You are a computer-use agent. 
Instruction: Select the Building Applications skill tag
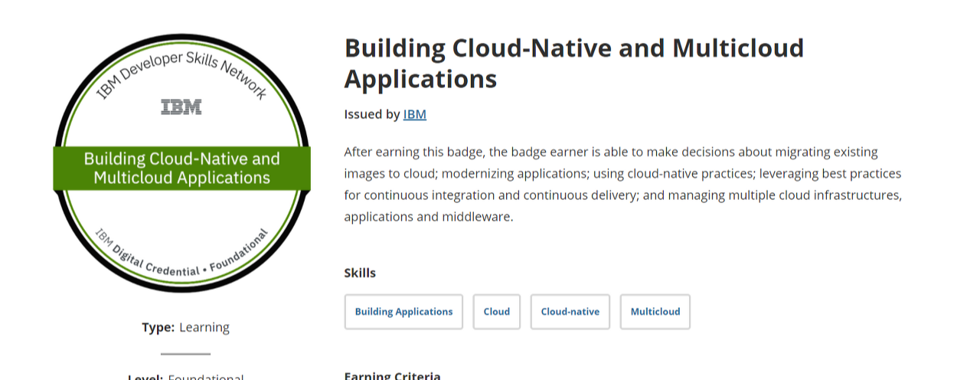coord(403,312)
